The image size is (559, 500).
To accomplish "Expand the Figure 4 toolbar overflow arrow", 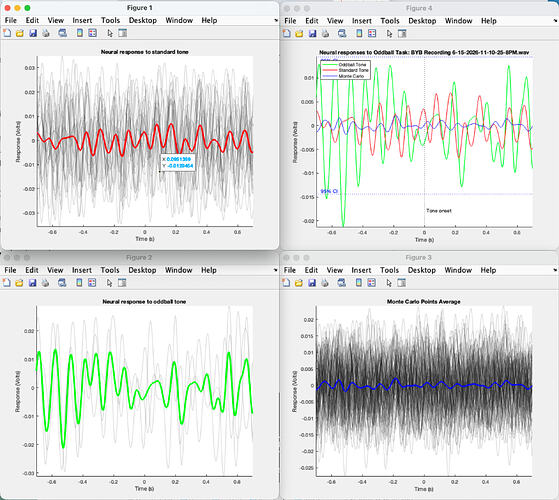I will [x=555, y=21].
